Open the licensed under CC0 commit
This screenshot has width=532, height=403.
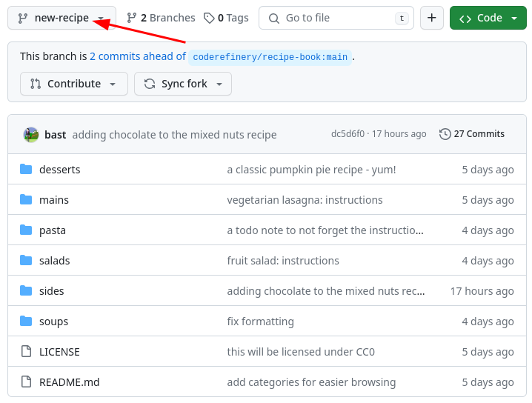(301, 352)
